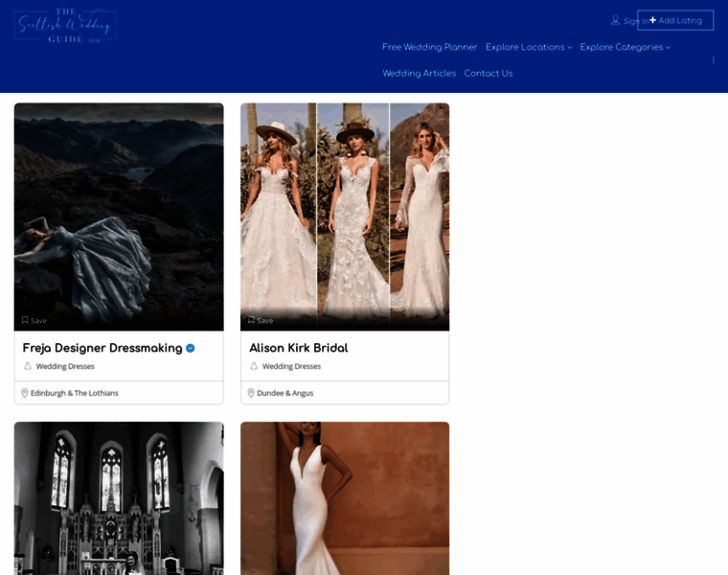728x575 pixels.
Task: Select Wedding Dresses category under Alison Kirk Bridal
Action: 291,366
